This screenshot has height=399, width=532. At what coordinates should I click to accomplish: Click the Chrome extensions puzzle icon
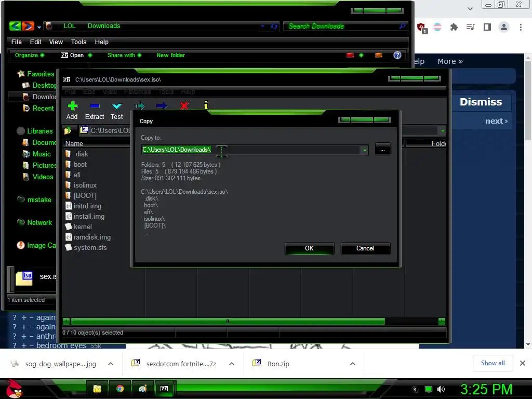[454, 27]
